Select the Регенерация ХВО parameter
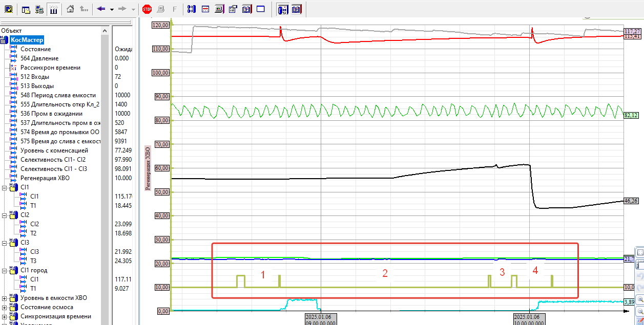Screen dimensions: 644x325 tap(45, 178)
